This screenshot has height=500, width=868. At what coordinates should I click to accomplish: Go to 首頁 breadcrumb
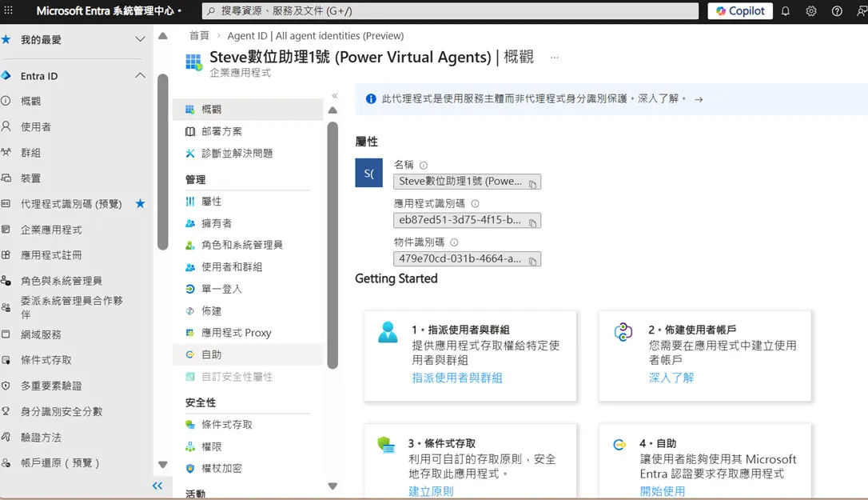199,35
